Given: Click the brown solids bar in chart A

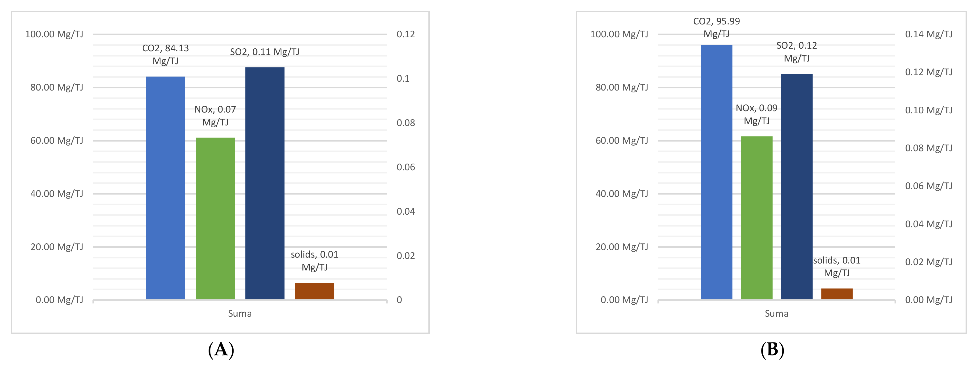Looking at the screenshot, I should point(314,291).
